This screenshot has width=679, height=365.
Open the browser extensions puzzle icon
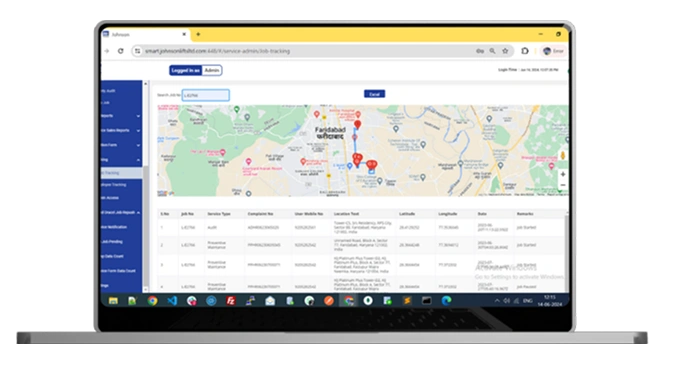pos(525,51)
